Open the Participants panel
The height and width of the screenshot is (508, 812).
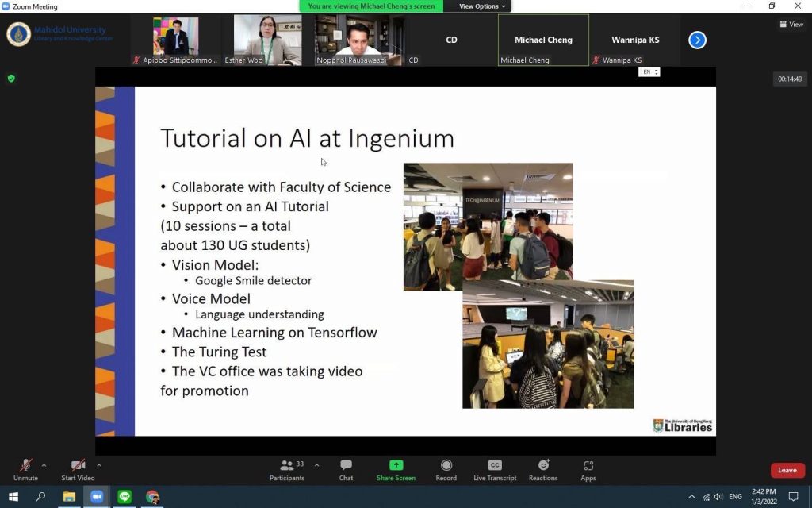(287, 468)
